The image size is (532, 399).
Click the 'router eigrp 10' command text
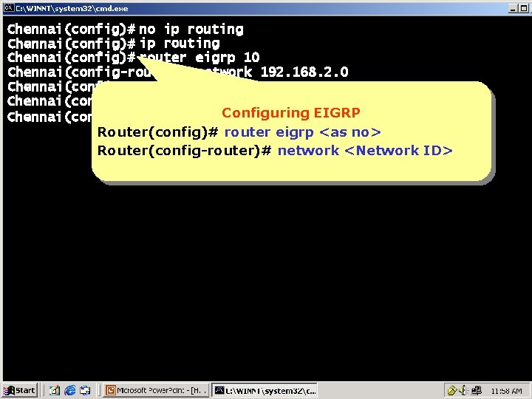click(199, 58)
